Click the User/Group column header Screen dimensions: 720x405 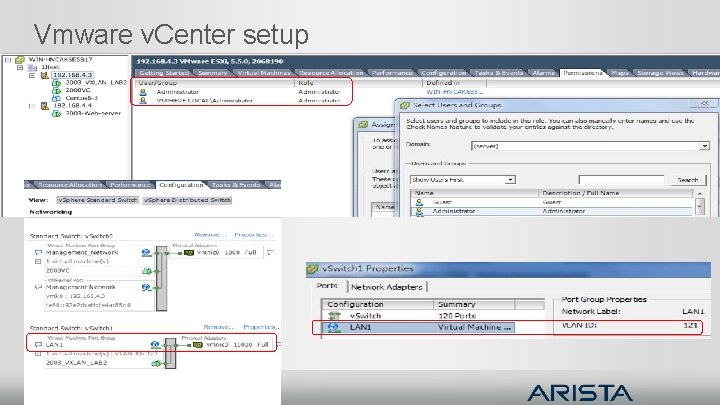[215, 83]
